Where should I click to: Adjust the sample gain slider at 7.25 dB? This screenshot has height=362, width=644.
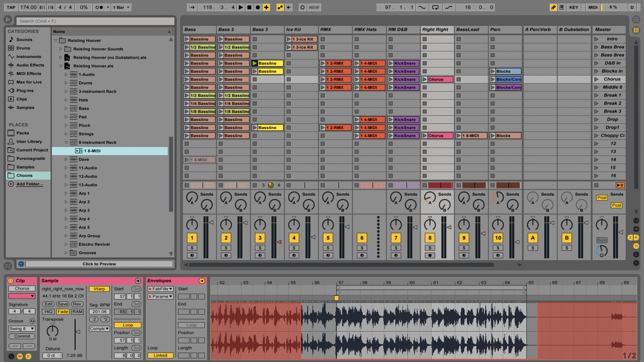(x=77, y=332)
